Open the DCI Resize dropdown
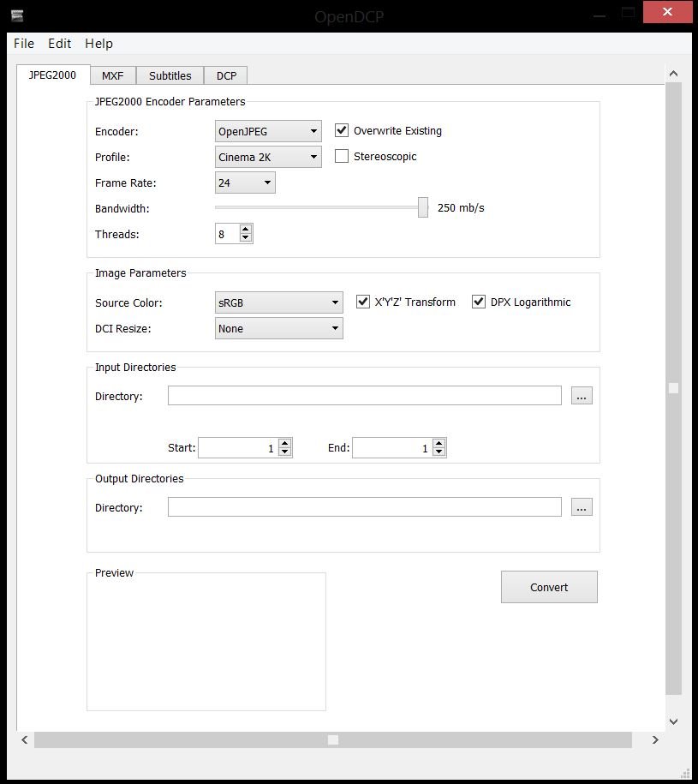698x784 pixels. point(279,328)
